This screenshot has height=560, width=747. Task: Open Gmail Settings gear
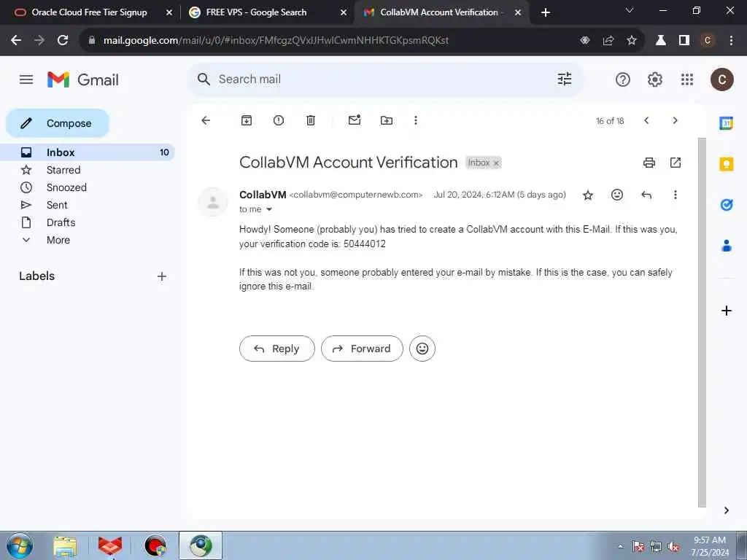click(x=655, y=79)
